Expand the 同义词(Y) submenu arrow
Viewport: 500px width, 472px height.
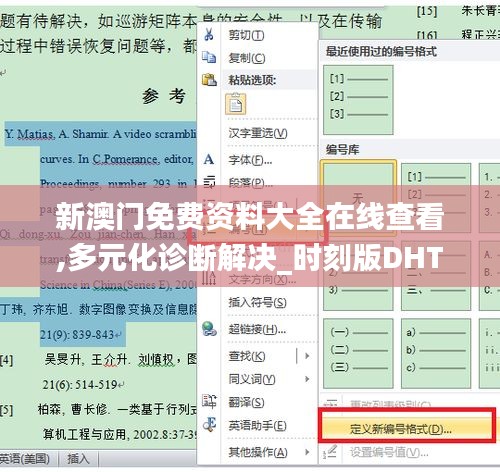tap(307, 379)
